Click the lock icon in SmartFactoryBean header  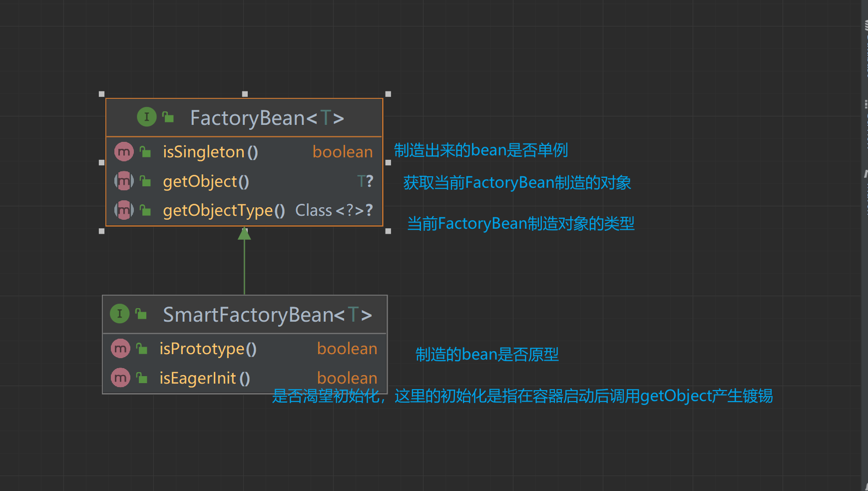pos(141,314)
